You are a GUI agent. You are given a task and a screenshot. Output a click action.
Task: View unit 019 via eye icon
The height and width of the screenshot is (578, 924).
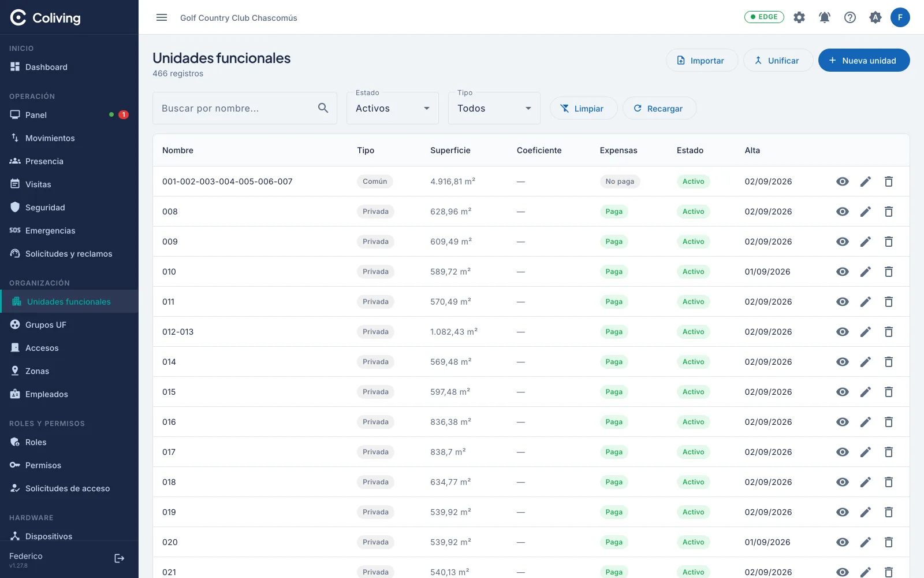coord(843,512)
